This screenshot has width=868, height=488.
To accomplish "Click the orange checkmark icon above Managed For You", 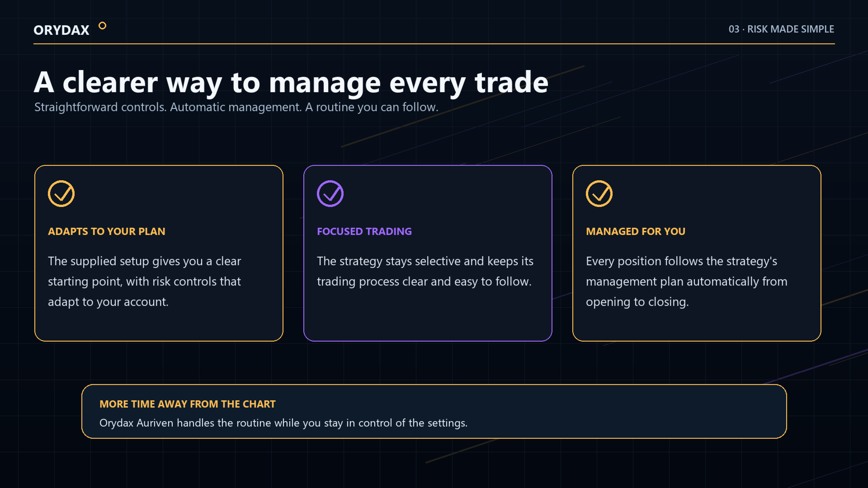I will (x=599, y=194).
